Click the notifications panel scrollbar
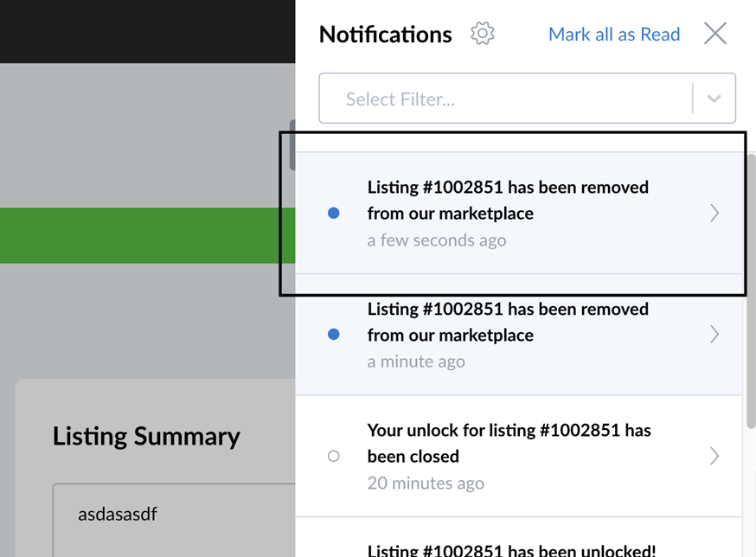This screenshot has height=557, width=756. [751, 291]
